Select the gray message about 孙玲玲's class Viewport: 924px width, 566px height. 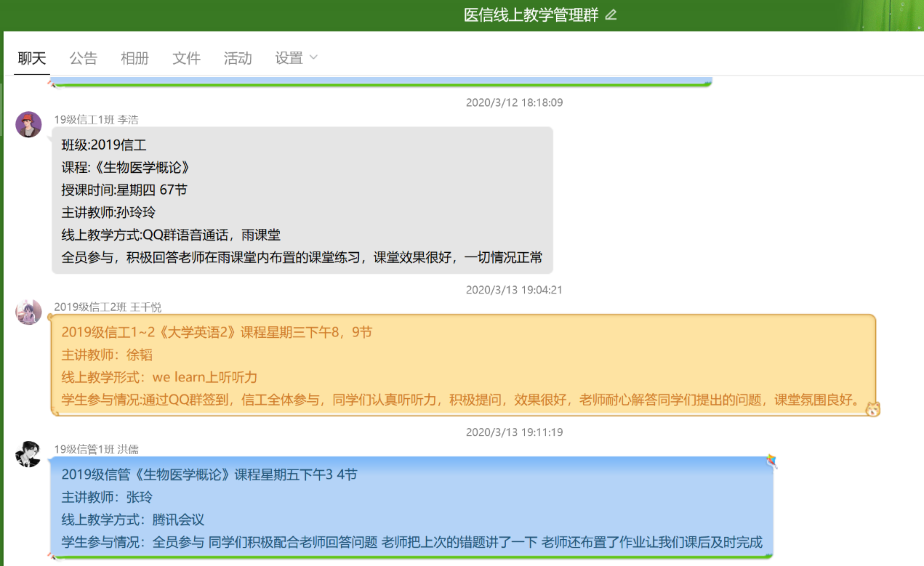click(302, 201)
